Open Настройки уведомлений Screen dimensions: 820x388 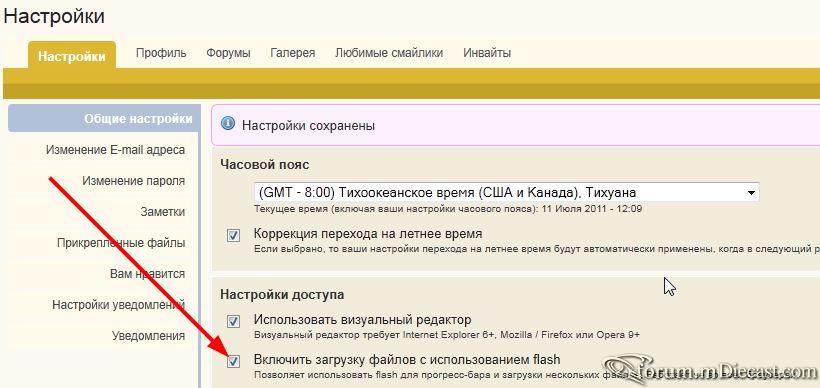pyautogui.click(x=119, y=304)
